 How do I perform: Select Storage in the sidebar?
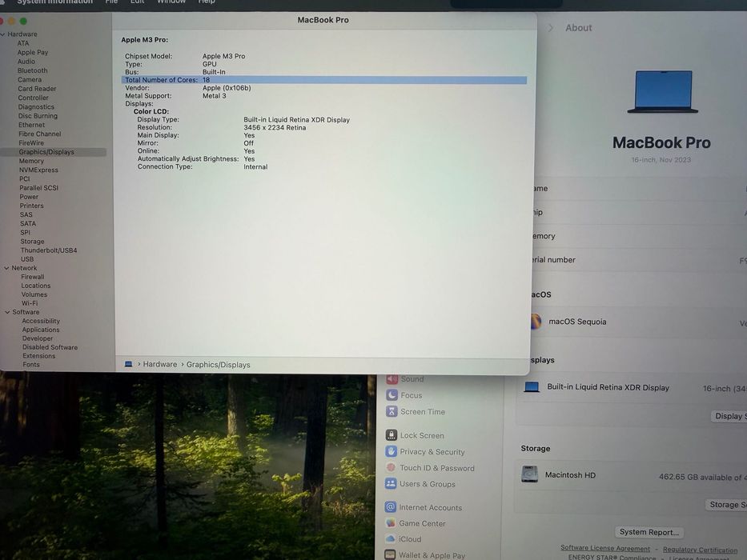coord(32,242)
